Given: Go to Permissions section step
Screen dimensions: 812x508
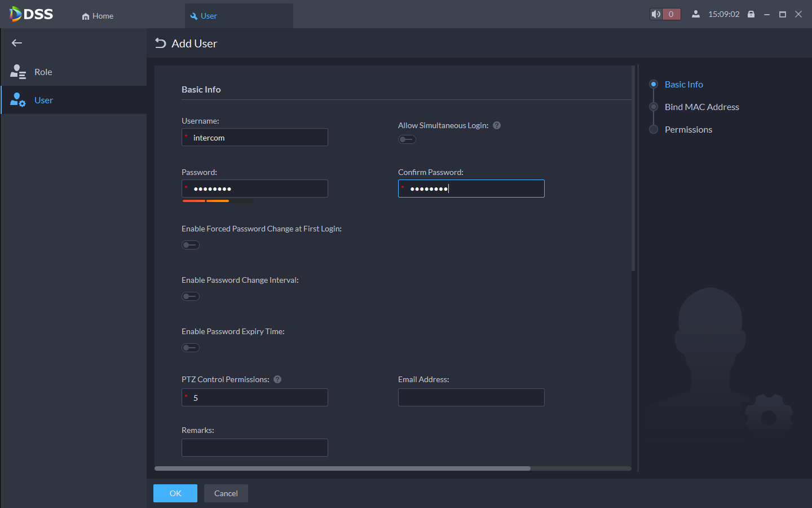Looking at the screenshot, I should (x=688, y=129).
